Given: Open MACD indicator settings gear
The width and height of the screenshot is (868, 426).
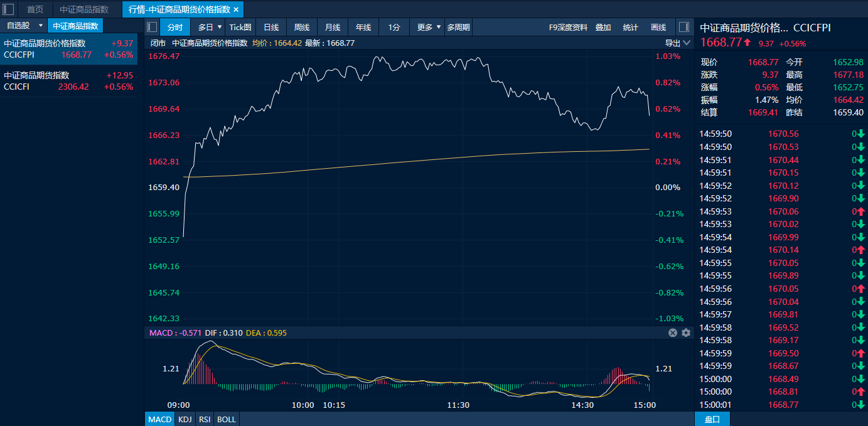Looking at the screenshot, I should 686,333.
